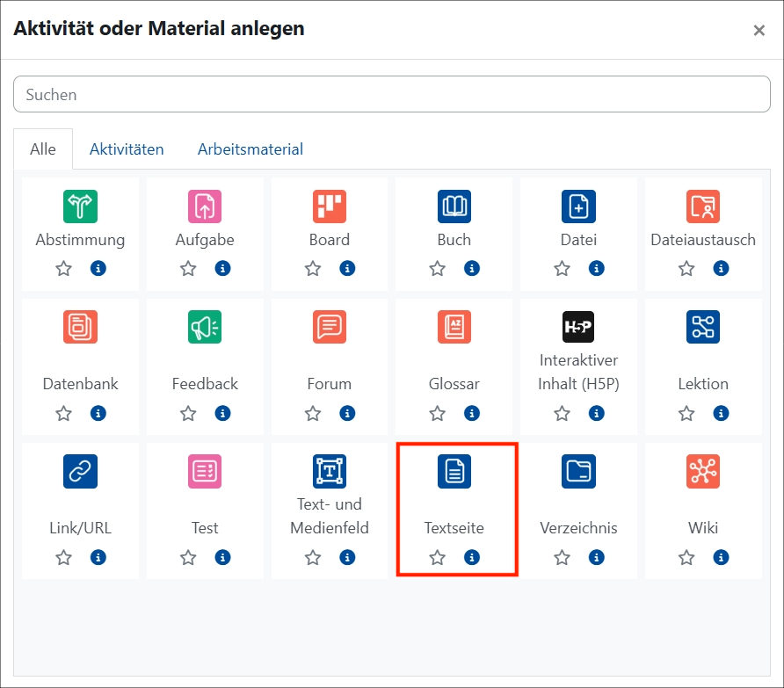
Task: Select the Textseite page icon
Action: click(454, 471)
